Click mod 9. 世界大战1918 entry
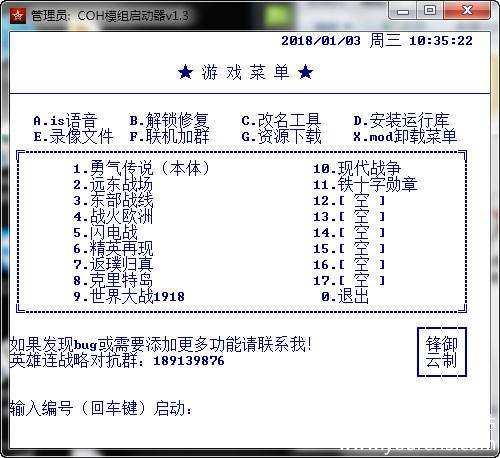Viewport: 500px width, 458px height. [x=129, y=296]
